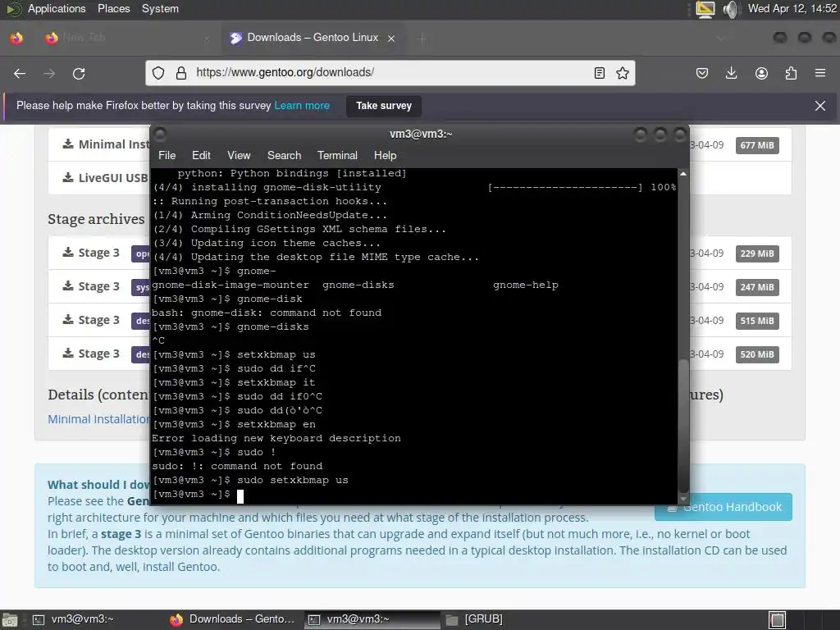Screen dimensions: 840x630
Task: Open terminal File menu
Action: click(167, 155)
